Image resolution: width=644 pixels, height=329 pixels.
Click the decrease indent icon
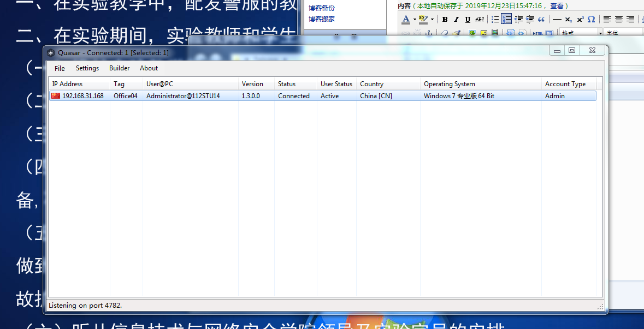click(x=518, y=19)
